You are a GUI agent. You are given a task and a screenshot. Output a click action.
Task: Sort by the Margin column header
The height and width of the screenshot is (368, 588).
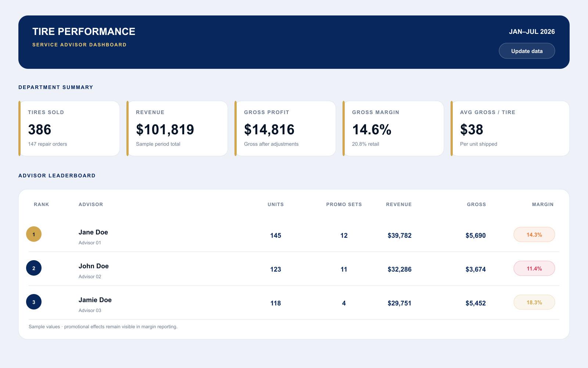543,204
